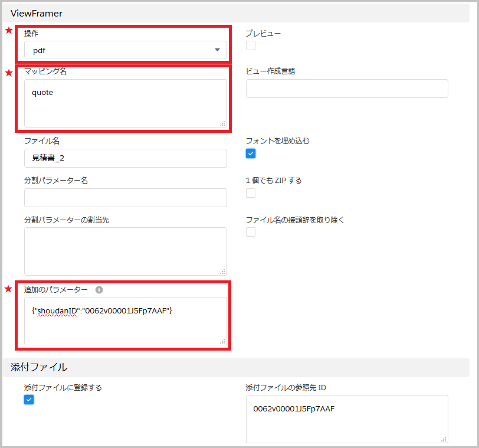Screen dimensions: 479x448
Task: Click into the マッピング名 field containing quote
Action: 125,103
